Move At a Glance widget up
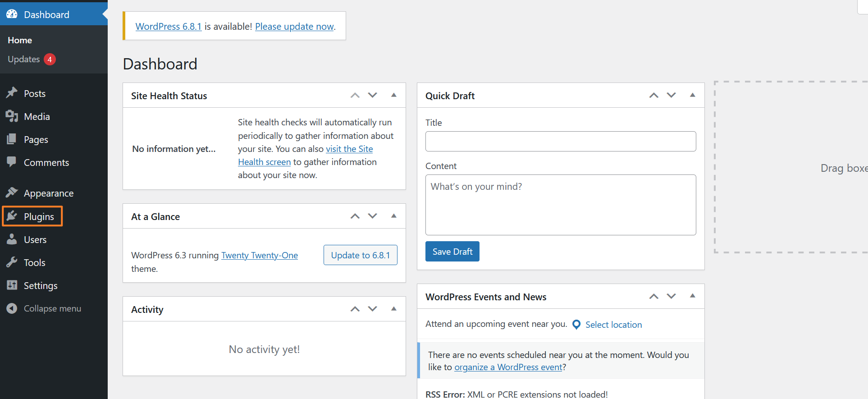868x399 pixels. 355,216
